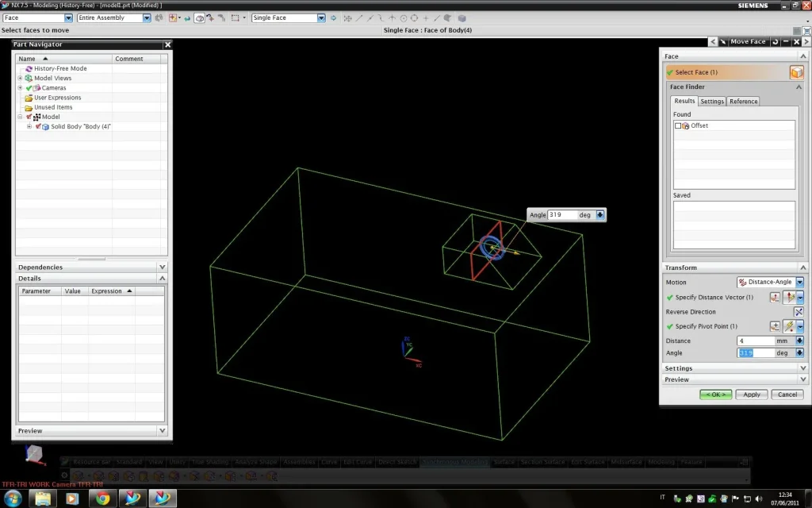
Task: Open the Entire Assembly selection scope dropdown
Action: (x=147, y=18)
